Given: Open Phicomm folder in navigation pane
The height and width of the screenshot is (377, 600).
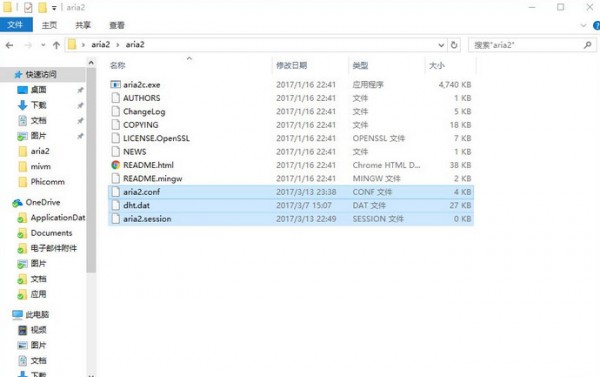Looking at the screenshot, I should coord(47,182).
